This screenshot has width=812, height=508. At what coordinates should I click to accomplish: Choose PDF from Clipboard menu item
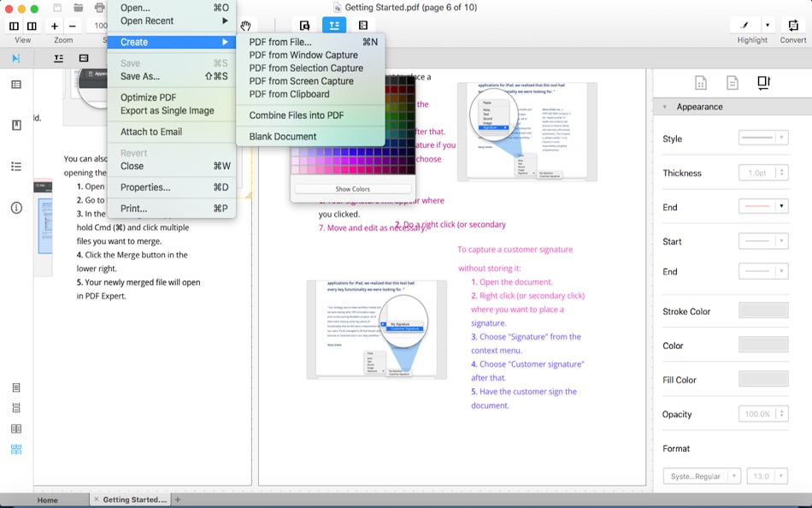point(289,94)
